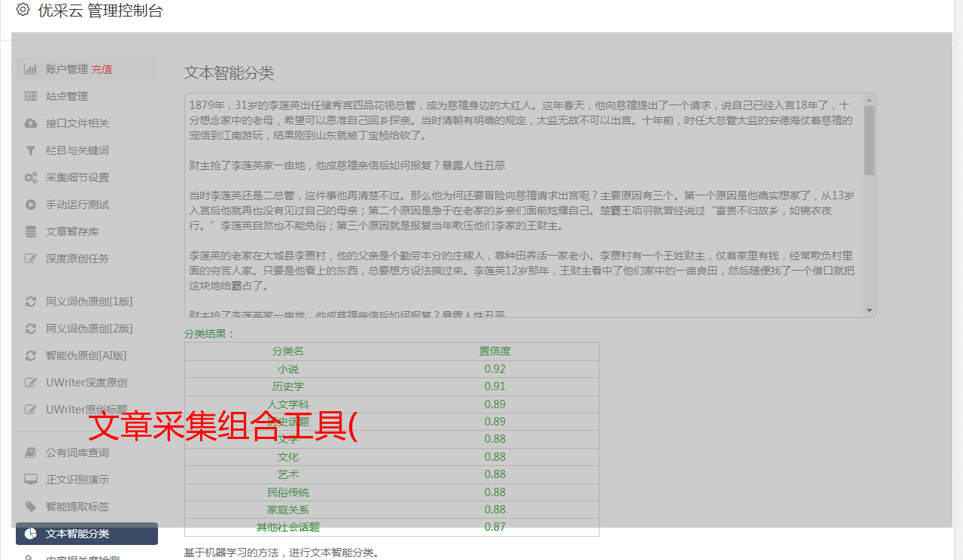Open 账户管理 menu item
963x560 pixels.
(x=87, y=69)
